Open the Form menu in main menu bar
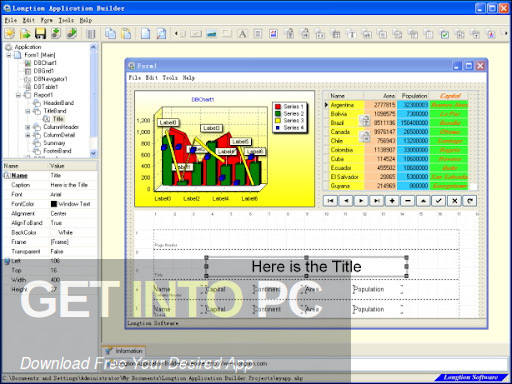The width and height of the screenshot is (512, 384). pos(47,20)
